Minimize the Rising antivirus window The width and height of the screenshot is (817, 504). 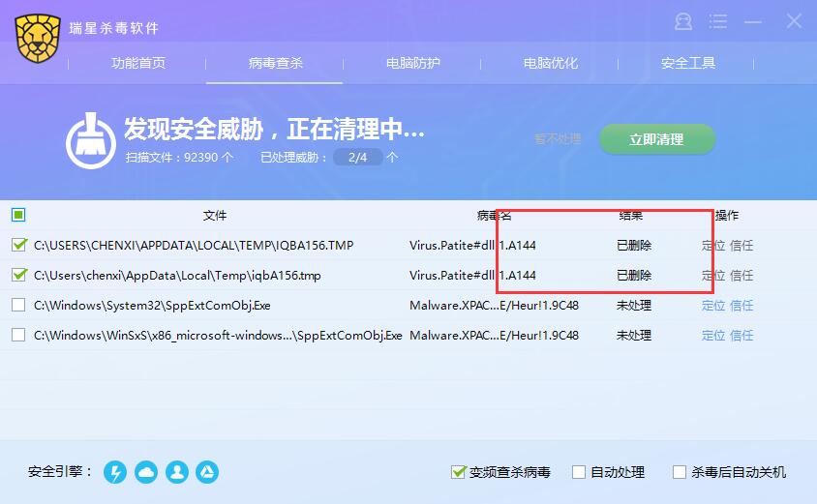[x=753, y=21]
